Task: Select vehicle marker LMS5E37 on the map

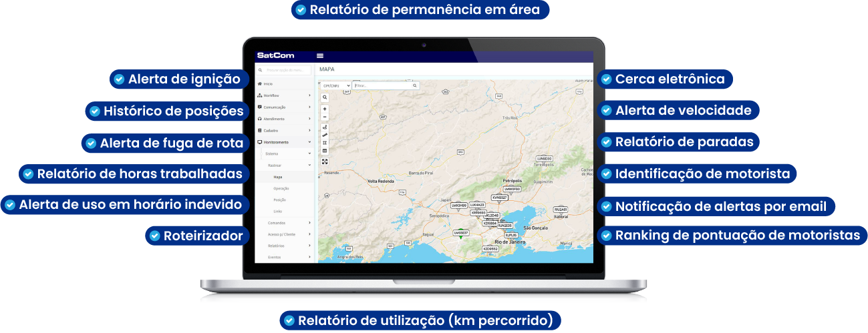Action: click(x=460, y=233)
